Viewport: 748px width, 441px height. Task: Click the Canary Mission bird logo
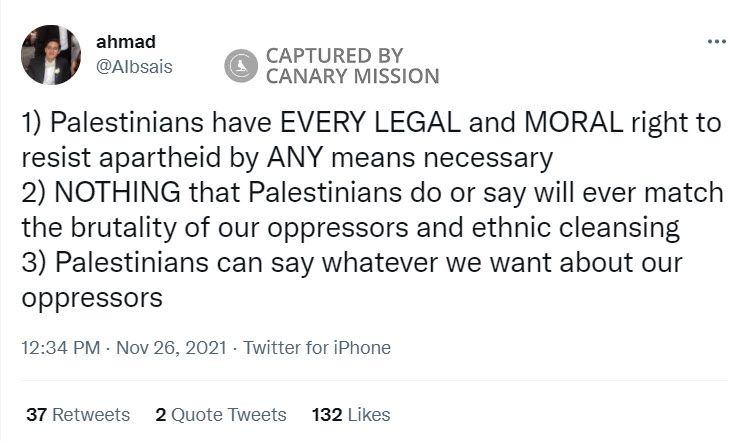click(x=240, y=66)
